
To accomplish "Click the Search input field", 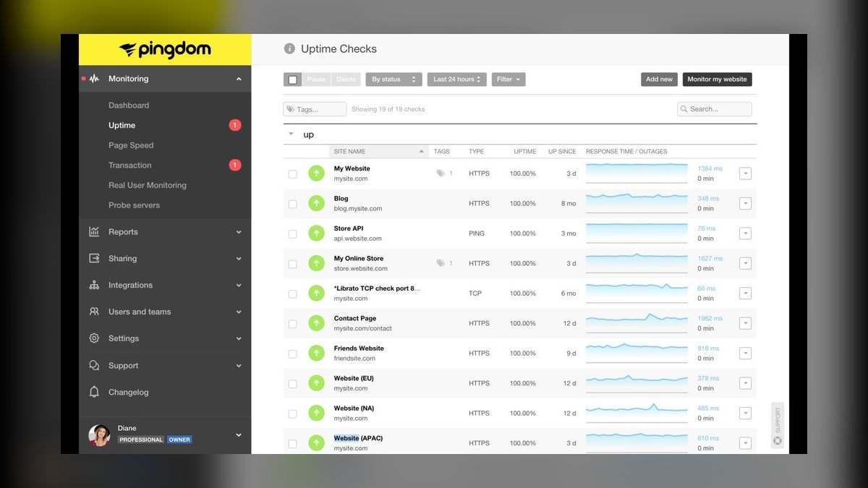I will coord(715,109).
